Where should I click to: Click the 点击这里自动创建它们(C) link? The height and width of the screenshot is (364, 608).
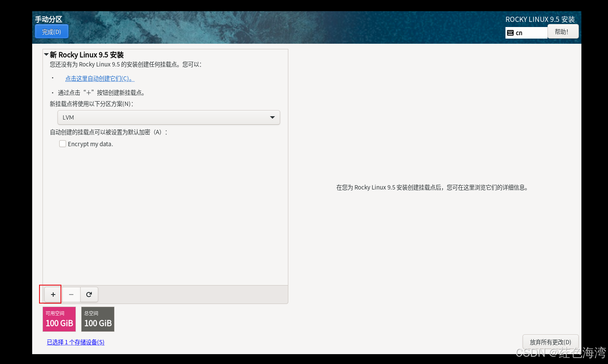100,78
